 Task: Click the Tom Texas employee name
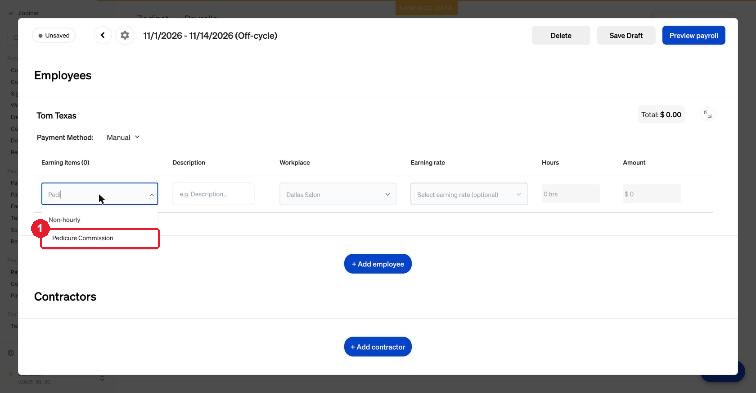click(56, 116)
